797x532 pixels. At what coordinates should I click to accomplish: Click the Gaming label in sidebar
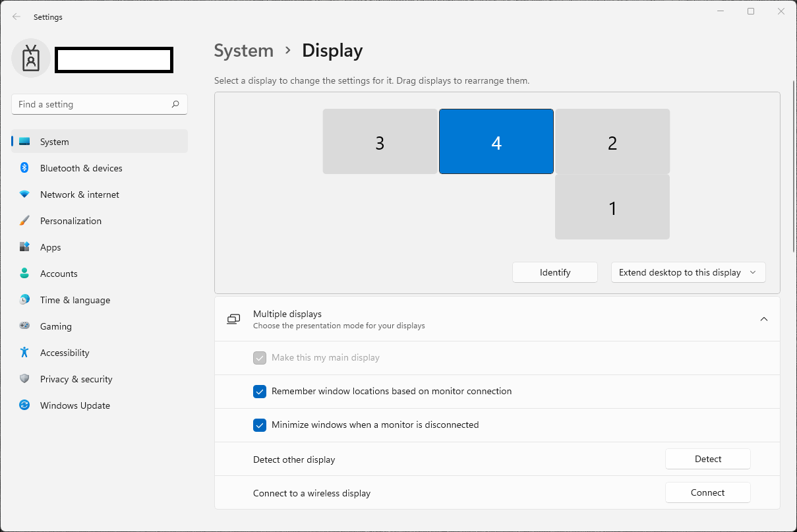[56, 326]
